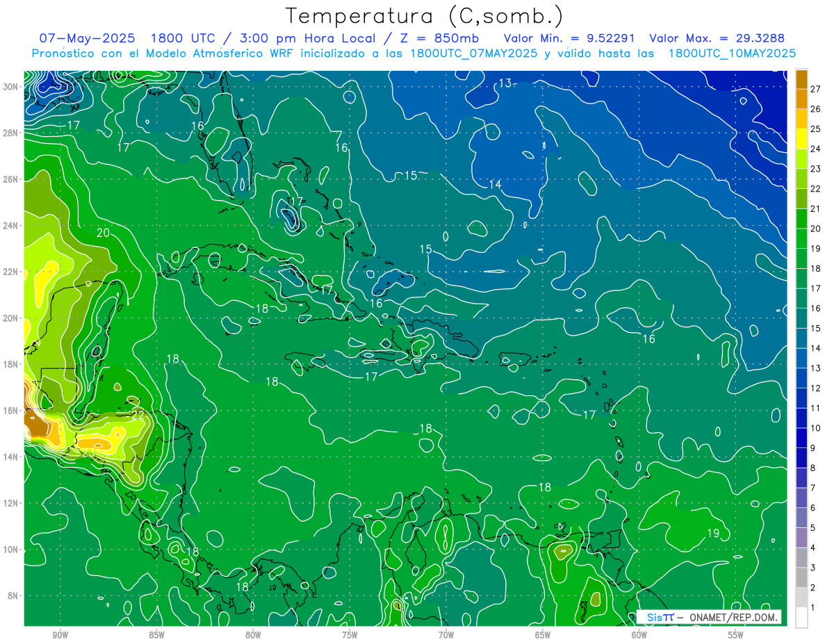The image size is (834, 644).
Task: Click the white swatch at the color scale bottom
Action: (x=801, y=618)
